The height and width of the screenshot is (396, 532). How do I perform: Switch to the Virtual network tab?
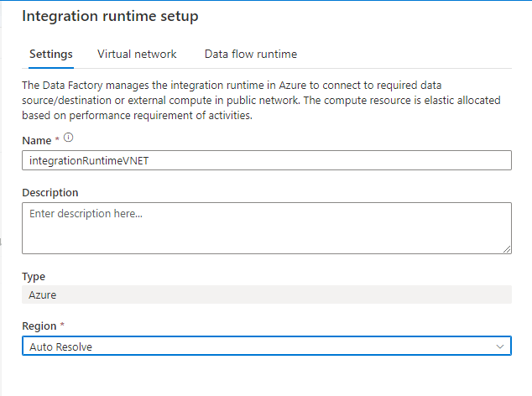click(137, 54)
